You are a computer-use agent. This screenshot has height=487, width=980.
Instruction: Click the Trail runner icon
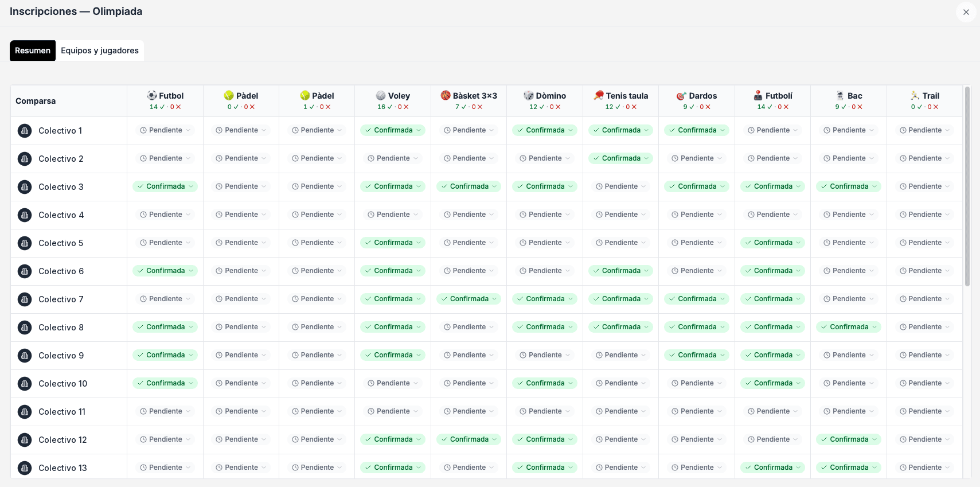point(915,95)
